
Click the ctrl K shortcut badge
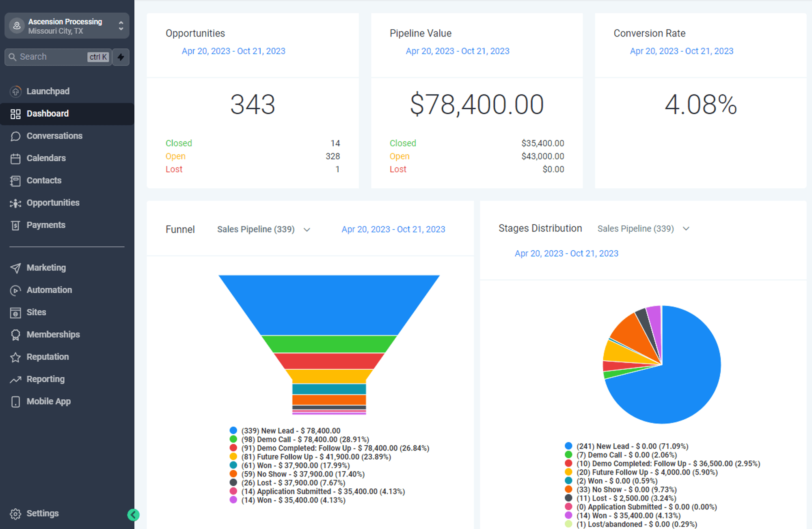[98, 57]
